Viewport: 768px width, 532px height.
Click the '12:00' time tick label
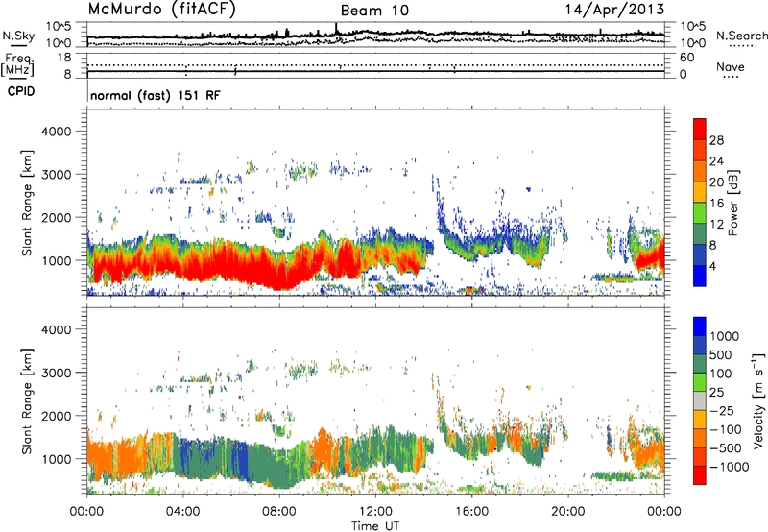[375, 512]
